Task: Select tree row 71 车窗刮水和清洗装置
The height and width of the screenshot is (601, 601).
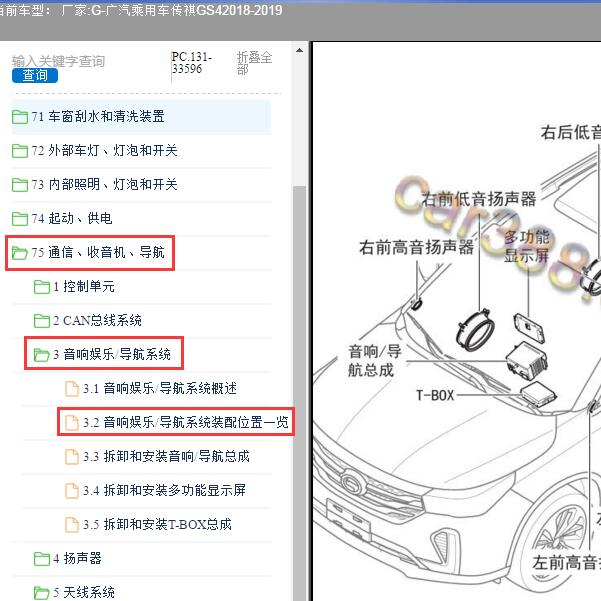Action: pos(141,117)
